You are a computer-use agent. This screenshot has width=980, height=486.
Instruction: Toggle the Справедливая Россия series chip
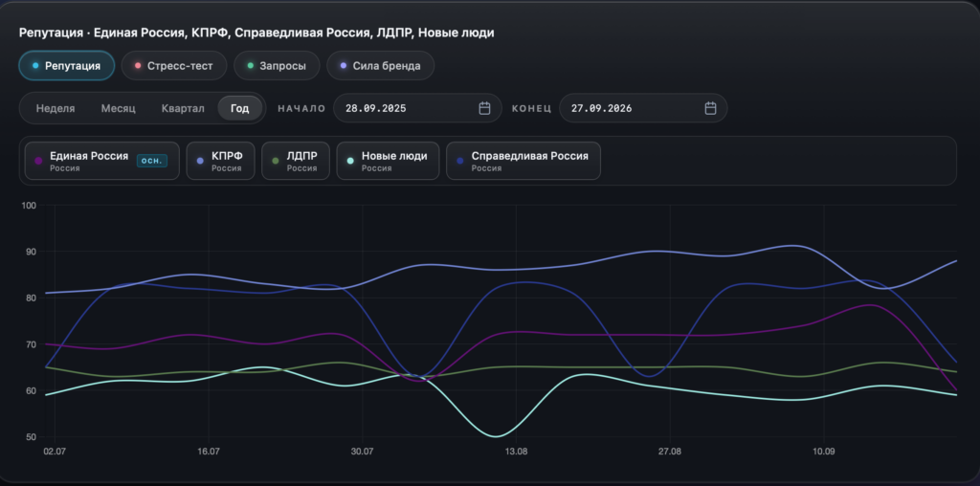523,161
